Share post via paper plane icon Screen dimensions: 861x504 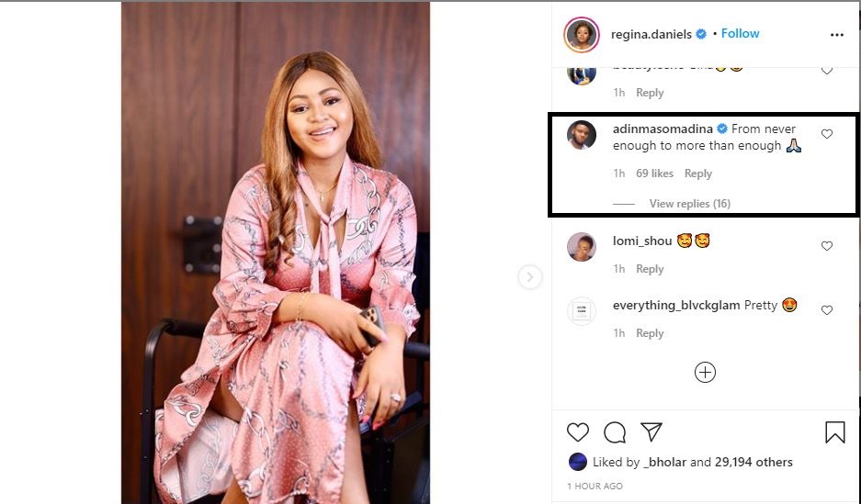pos(651,431)
